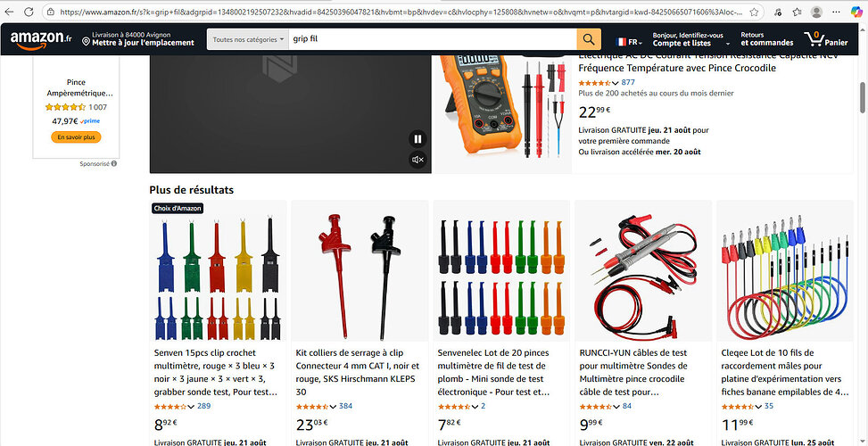Click Mettre à jour l'emplacement
Image resolution: width=868 pixels, height=446 pixels.
click(143, 43)
